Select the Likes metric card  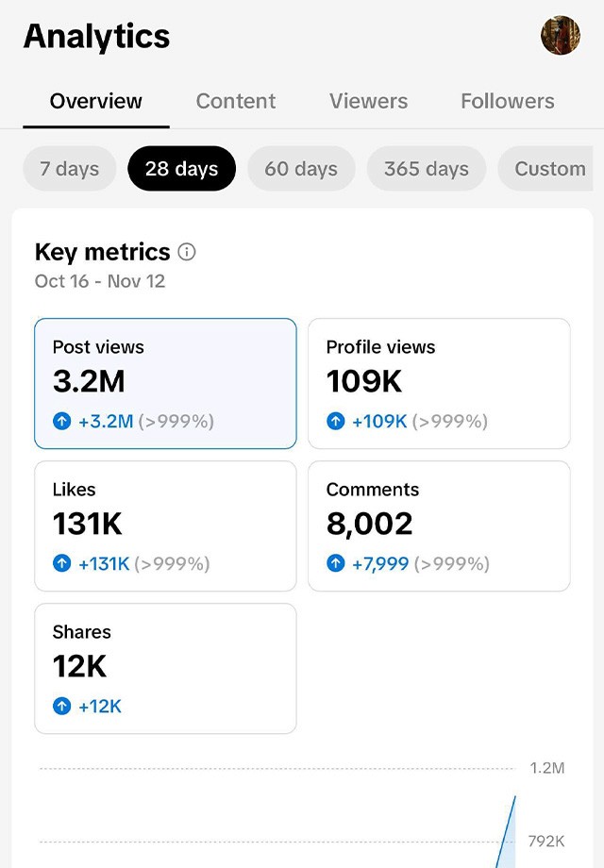point(165,526)
